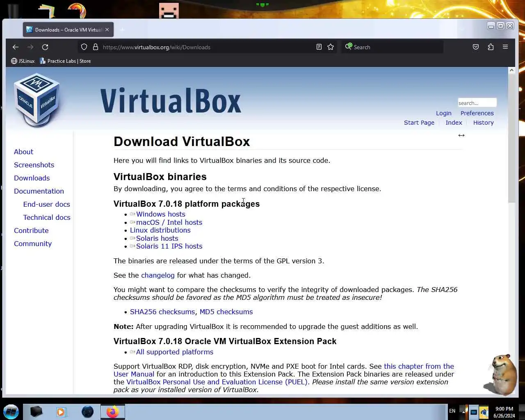Click the scrollbar up arrow
Viewport: 525px width, 420px height.
click(x=511, y=70)
